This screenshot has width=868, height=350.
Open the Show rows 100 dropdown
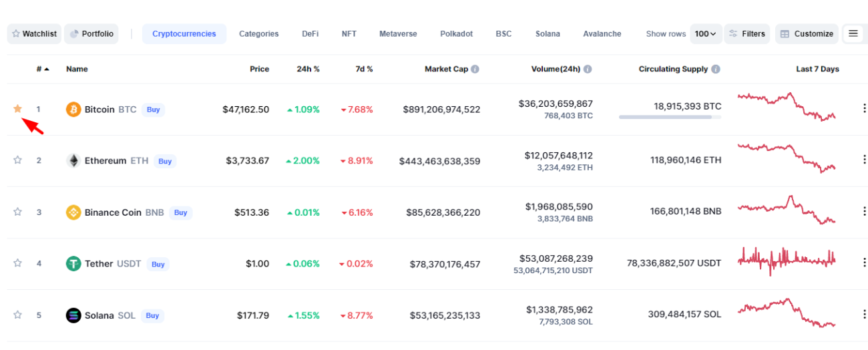click(x=705, y=33)
